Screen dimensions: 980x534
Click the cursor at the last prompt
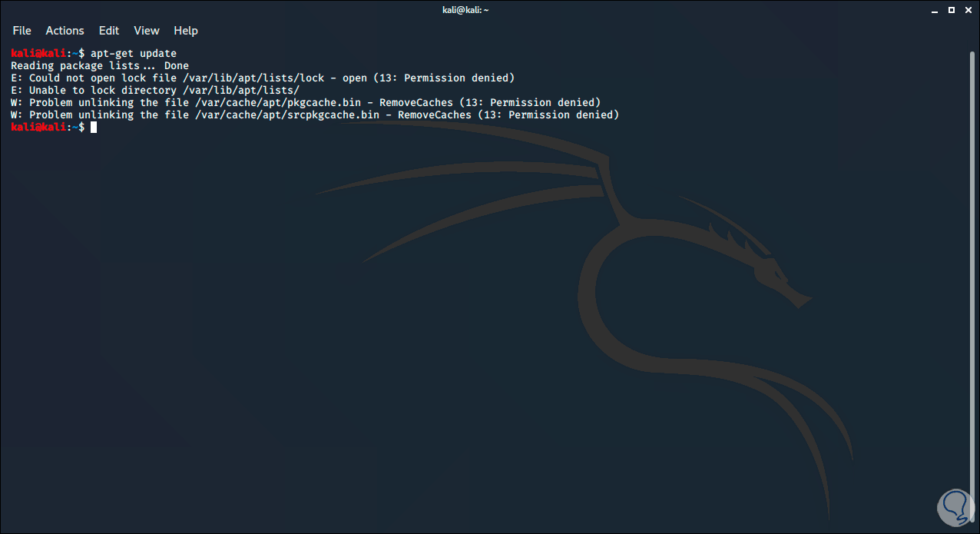[x=94, y=127]
